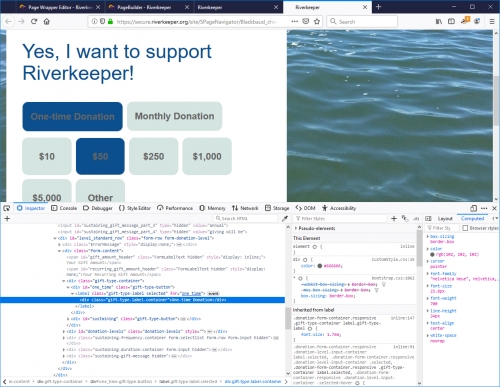Toggle the three-pane inspector layout
Image resolution: width=500 pixels, height=387 pixels.
tap(428, 219)
